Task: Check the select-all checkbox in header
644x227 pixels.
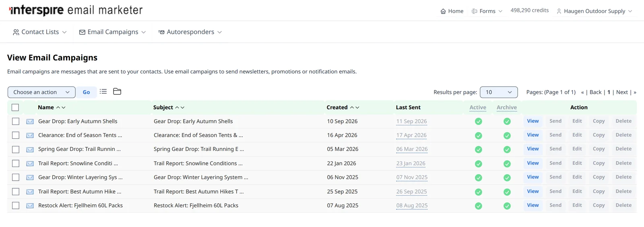Action: click(x=15, y=107)
